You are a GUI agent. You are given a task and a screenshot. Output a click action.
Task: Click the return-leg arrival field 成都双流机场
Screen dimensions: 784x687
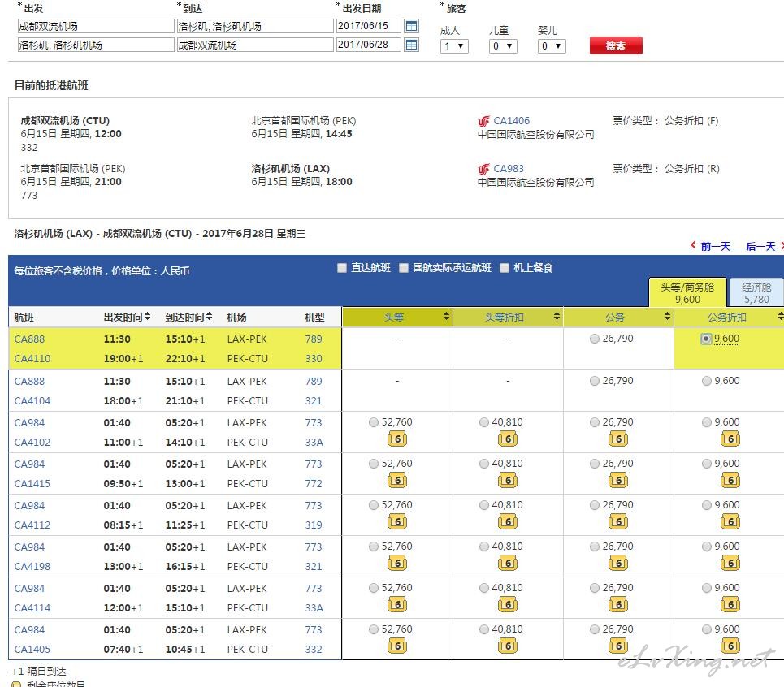pos(255,45)
